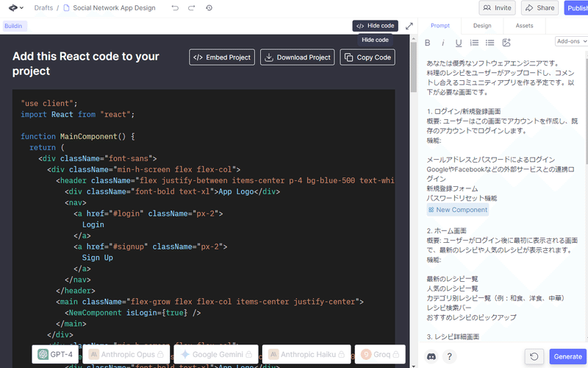Click the reset prompt button

pyautogui.click(x=534, y=356)
